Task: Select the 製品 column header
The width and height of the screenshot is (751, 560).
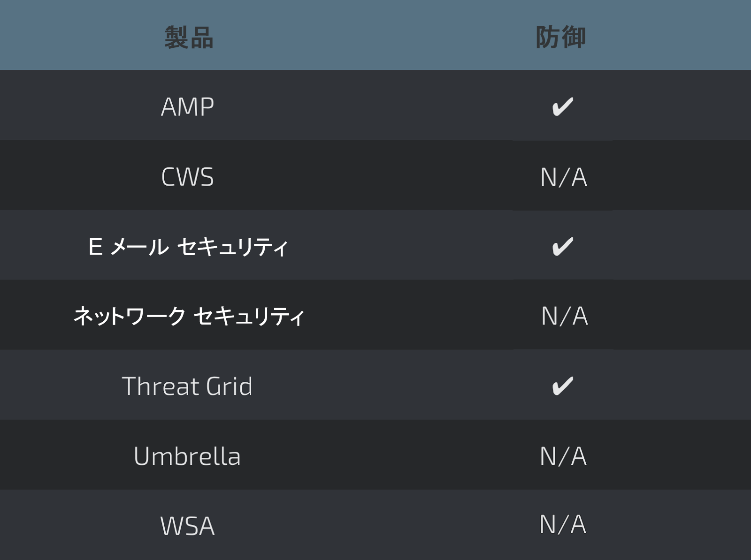Action: pos(189,38)
